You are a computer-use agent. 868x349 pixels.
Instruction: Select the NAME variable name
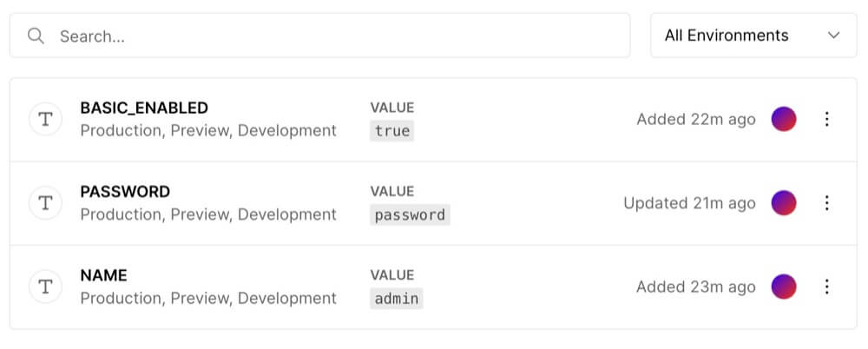point(103,275)
